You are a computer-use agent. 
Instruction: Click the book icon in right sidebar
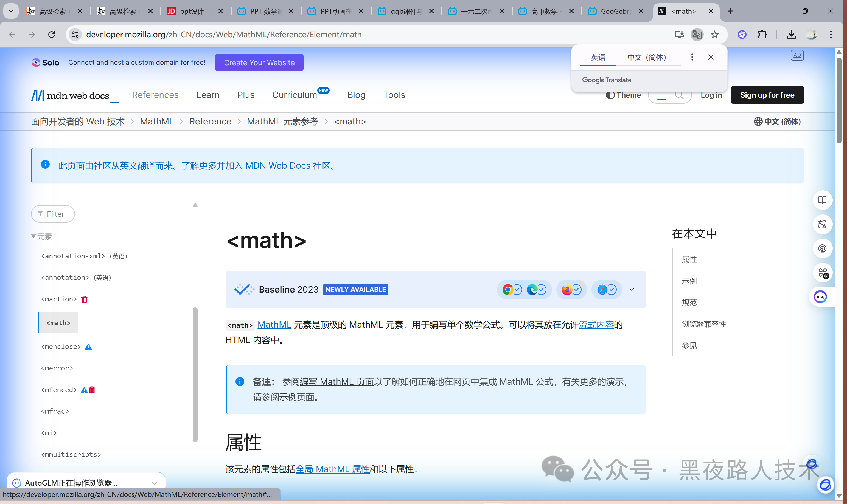(x=822, y=200)
